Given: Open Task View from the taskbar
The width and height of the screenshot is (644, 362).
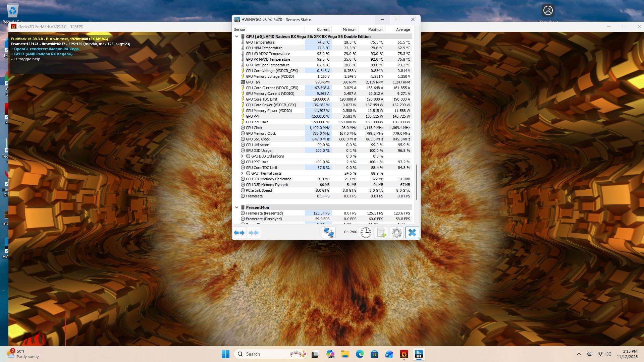Looking at the screenshot, I should click(x=315, y=354).
